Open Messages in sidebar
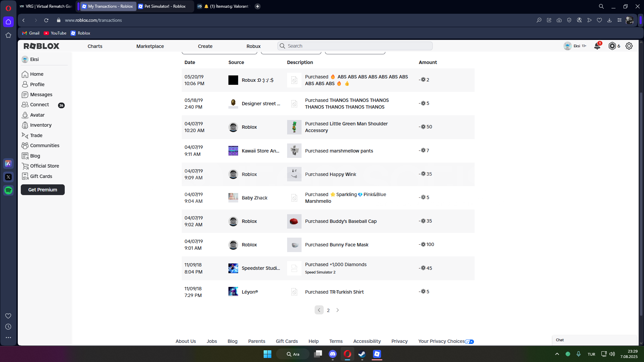The width and height of the screenshot is (644, 362). click(37, 95)
